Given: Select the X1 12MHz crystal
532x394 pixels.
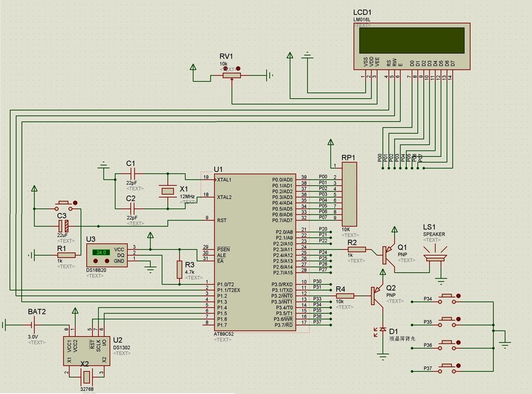Looking at the screenshot, I should (x=167, y=190).
